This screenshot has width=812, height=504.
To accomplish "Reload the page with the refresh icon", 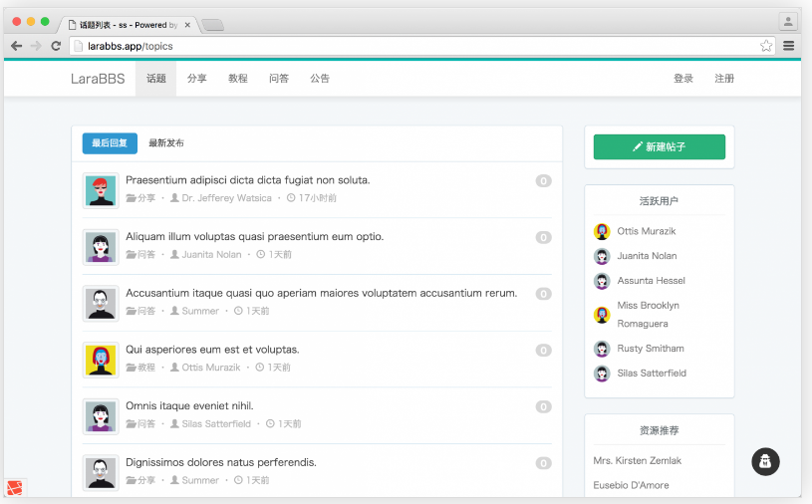I will tap(56, 46).
